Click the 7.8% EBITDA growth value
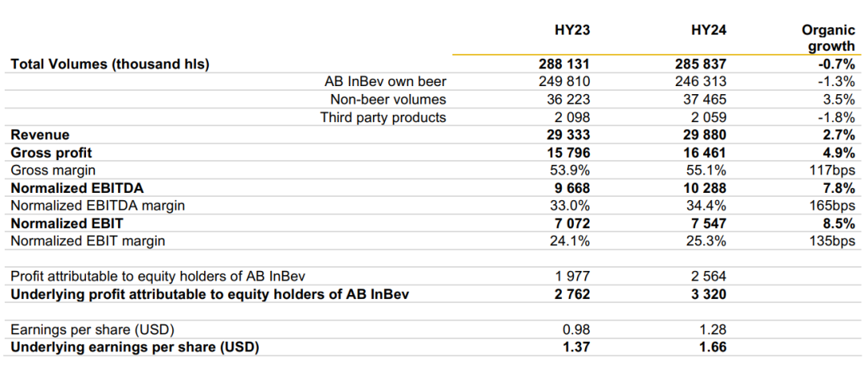The image size is (868, 369). coord(838,188)
